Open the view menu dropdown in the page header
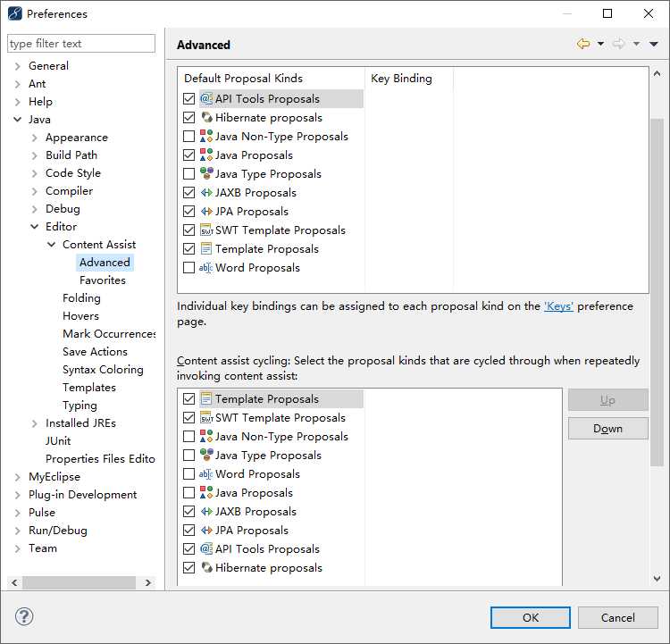Screen dimensions: 670x644 (x=654, y=44)
